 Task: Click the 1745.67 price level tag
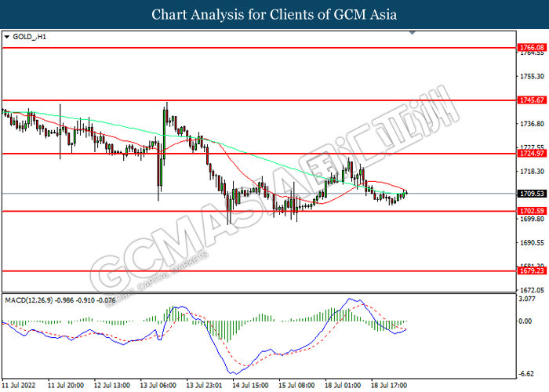(532, 100)
